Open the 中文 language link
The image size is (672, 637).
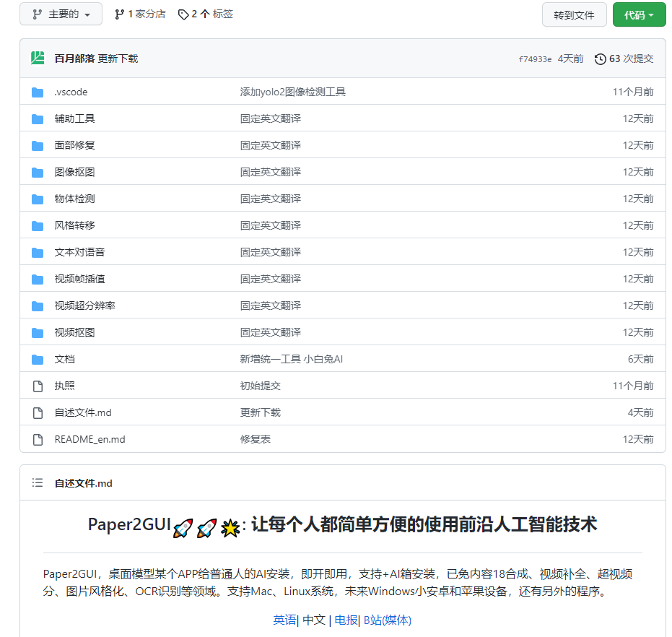pyautogui.click(x=313, y=620)
